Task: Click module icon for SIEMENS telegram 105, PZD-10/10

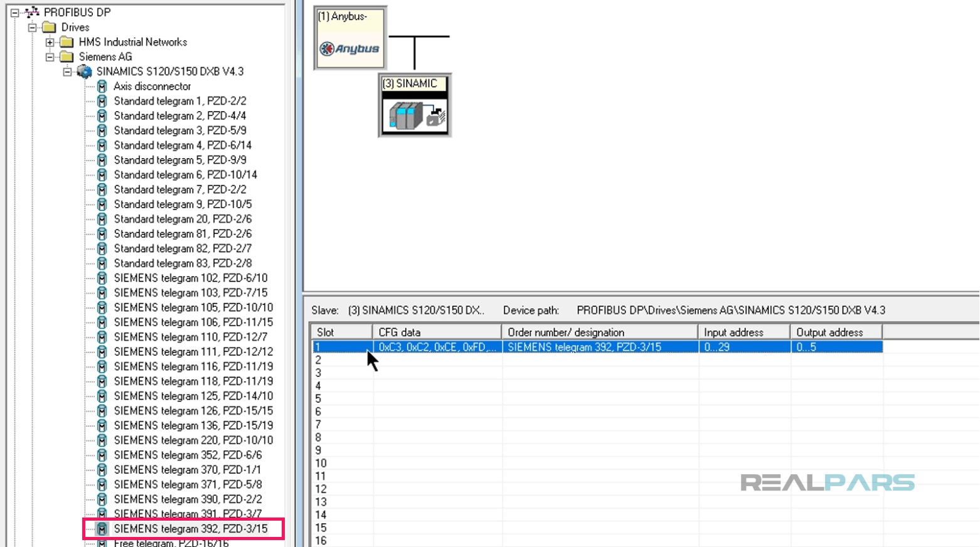Action: click(102, 307)
